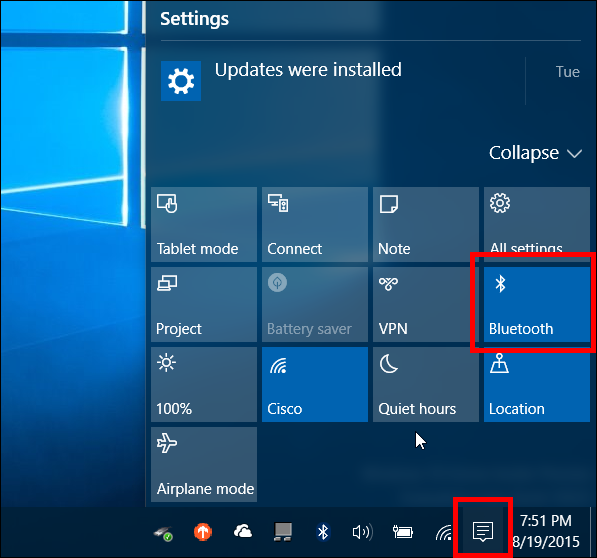Click the network computers tray icon
Screen dimensions: 597x558
283,531
